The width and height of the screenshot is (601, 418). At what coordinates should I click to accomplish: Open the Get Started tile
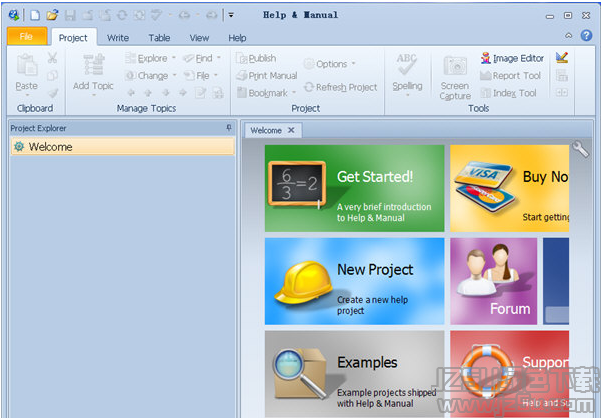pyautogui.click(x=355, y=188)
